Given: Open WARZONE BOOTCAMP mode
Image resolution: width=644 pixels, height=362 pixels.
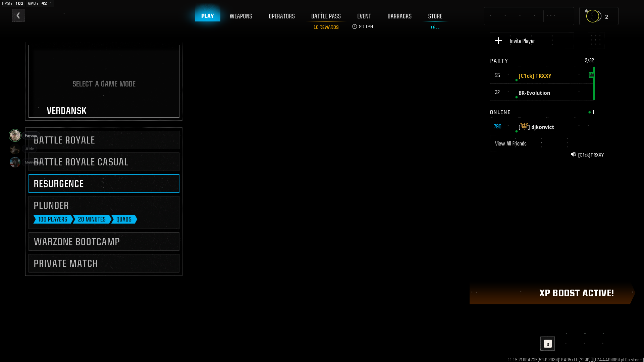Looking at the screenshot, I should [104, 242].
